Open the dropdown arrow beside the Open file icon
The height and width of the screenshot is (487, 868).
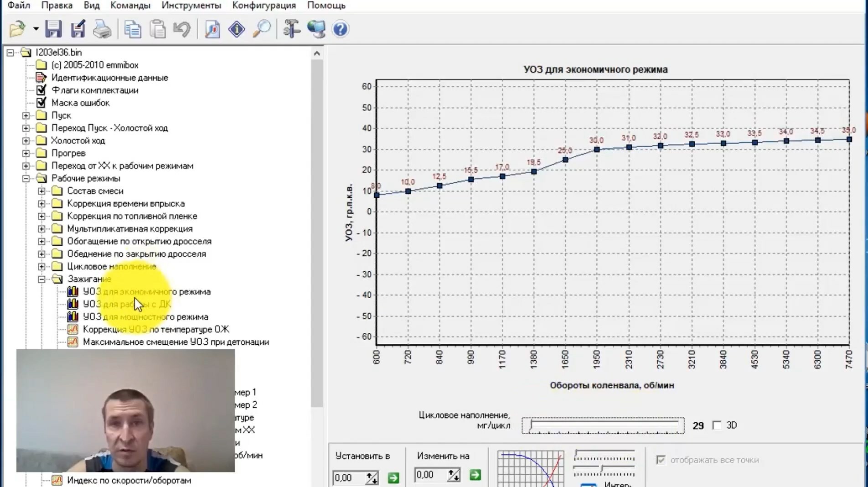36,29
